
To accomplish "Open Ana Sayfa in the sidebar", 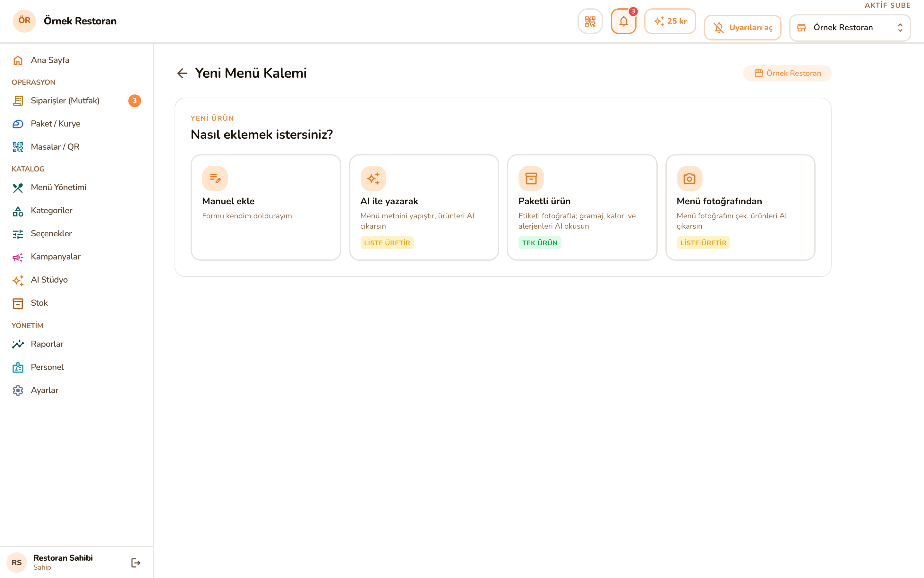I will coord(76,60).
